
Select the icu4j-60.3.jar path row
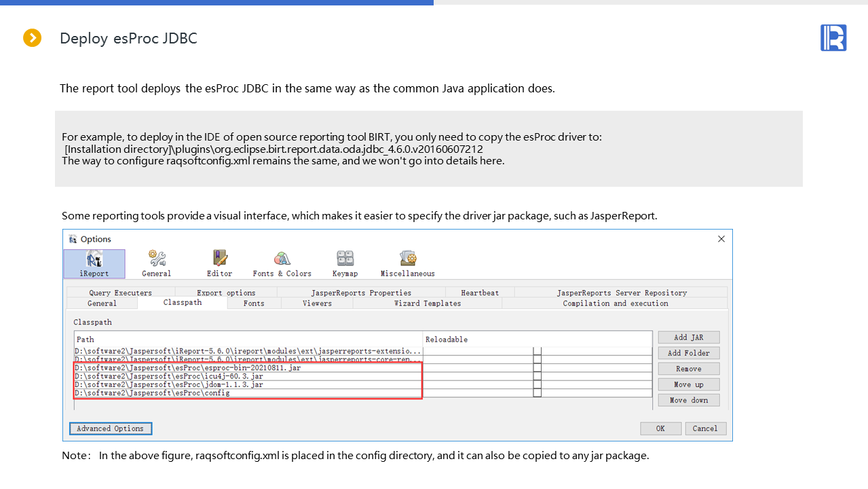248,376
